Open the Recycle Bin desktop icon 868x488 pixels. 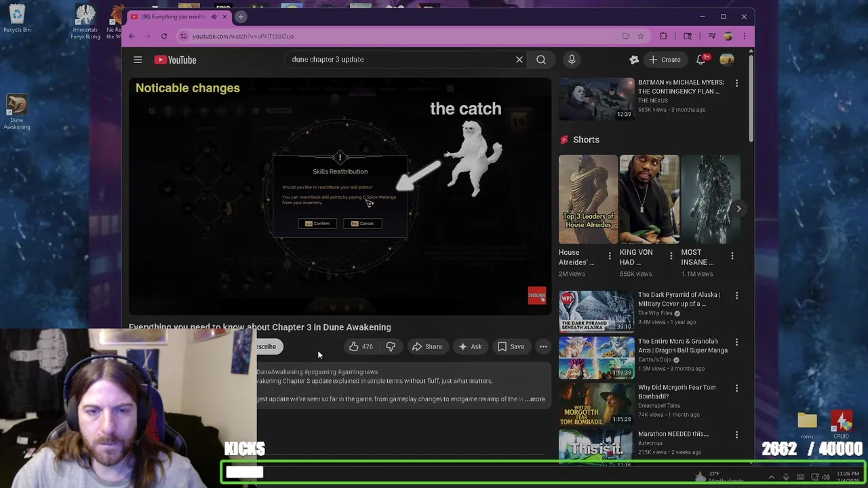tap(17, 19)
